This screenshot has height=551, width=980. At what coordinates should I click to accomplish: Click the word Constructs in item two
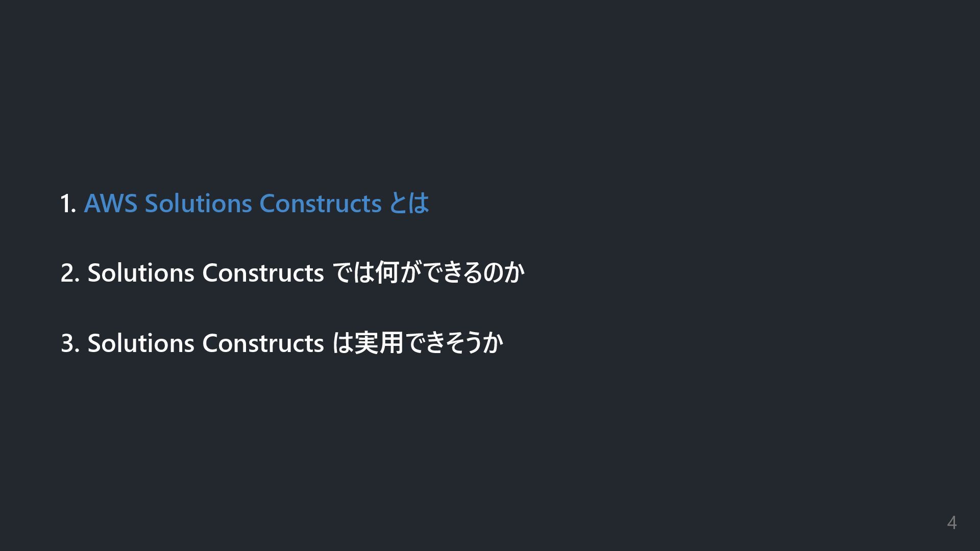pos(263,273)
